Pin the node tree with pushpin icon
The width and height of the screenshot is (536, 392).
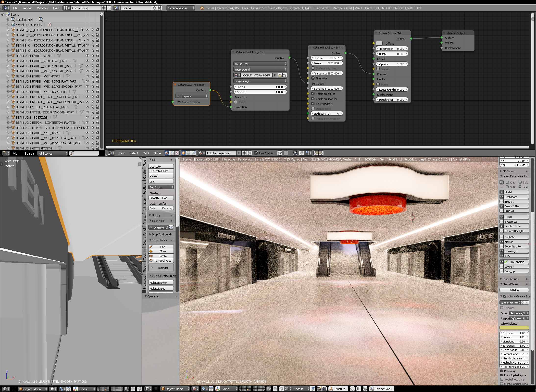pos(279,153)
